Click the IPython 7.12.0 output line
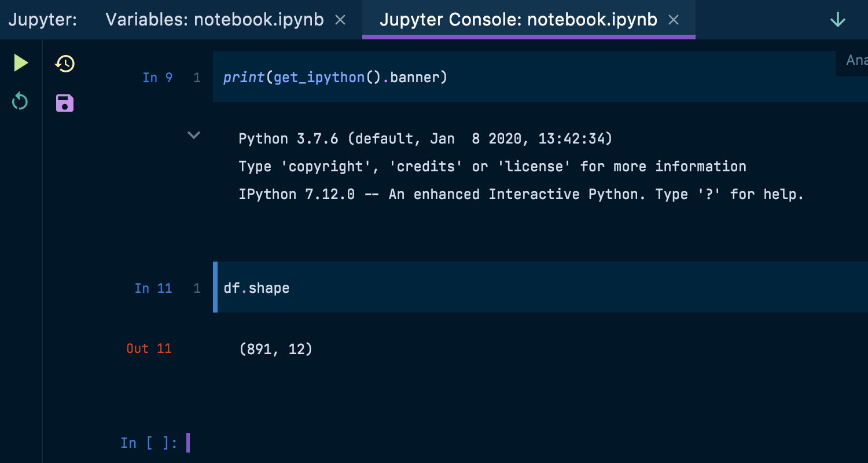Viewport: 868px width, 463px height. 521,194
